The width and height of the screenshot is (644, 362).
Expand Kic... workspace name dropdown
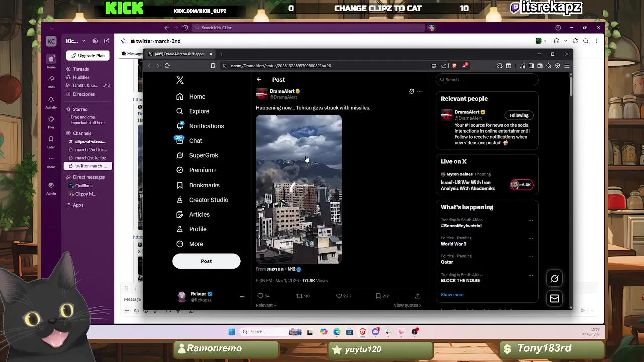(75, 41)
